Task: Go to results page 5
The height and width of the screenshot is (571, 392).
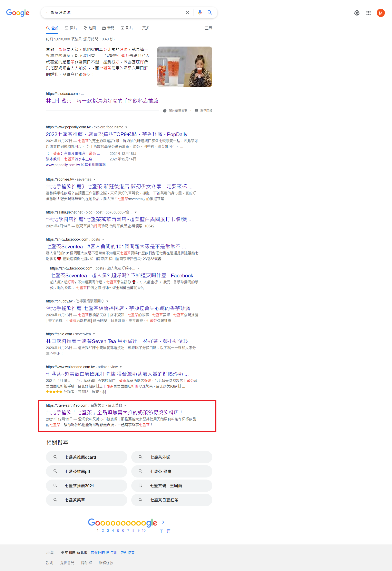Action: [118, 530]
